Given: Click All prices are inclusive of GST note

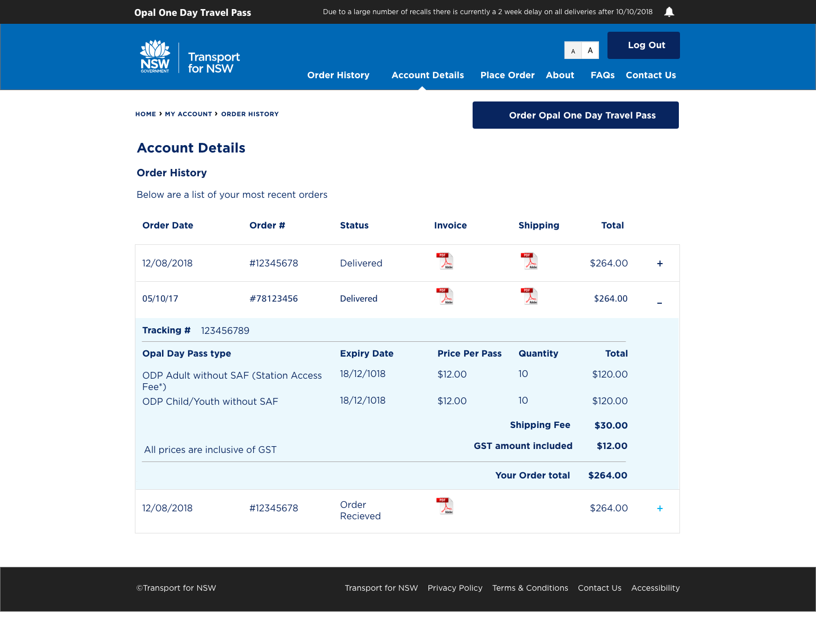Looking at the screenshot, I should pyautogui.click(x=210, y=450).
